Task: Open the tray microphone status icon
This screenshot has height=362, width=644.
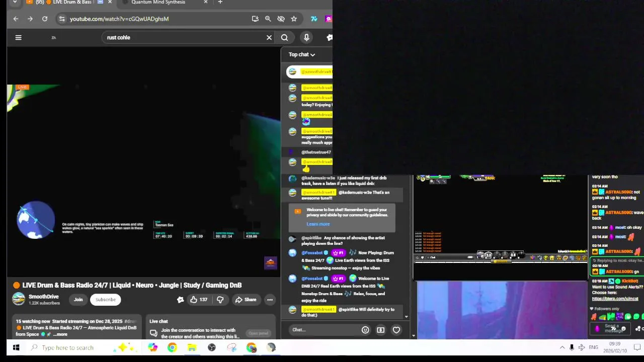Action: (572, 347)
